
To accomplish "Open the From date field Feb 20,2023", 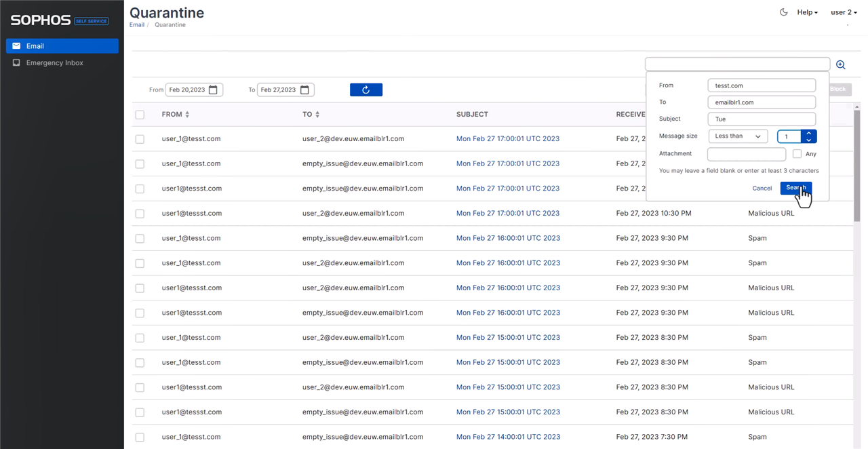I will point(194,90).
